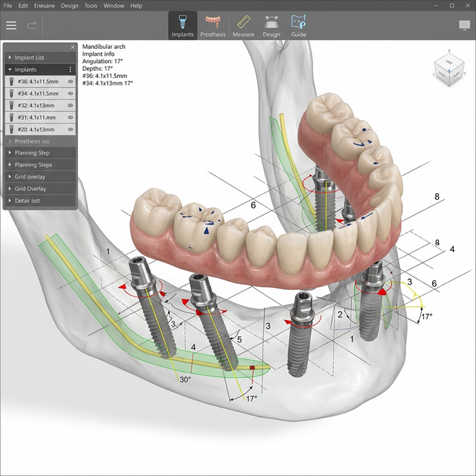Click the implant icon for #36
The height and width of the screenshot is (476, 476).
(12, 81)
